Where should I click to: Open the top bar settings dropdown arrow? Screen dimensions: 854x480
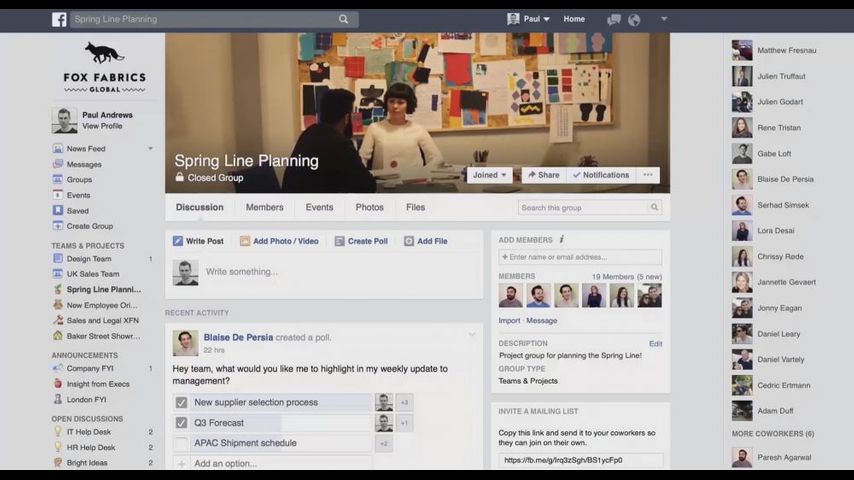[664, 19]
